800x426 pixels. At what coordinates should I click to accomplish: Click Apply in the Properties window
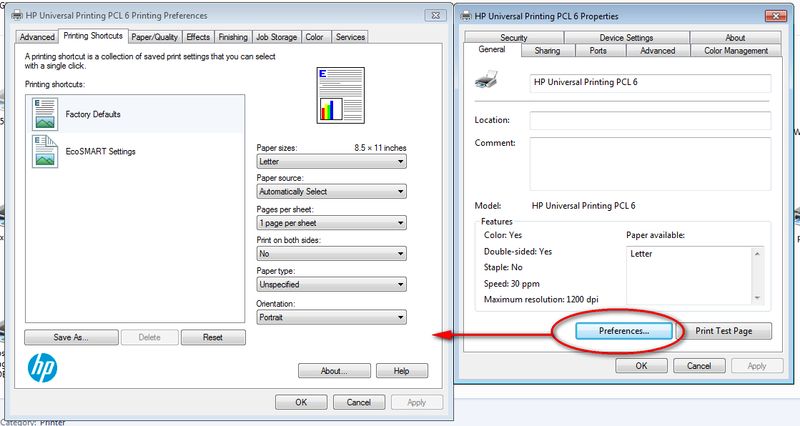757,366
